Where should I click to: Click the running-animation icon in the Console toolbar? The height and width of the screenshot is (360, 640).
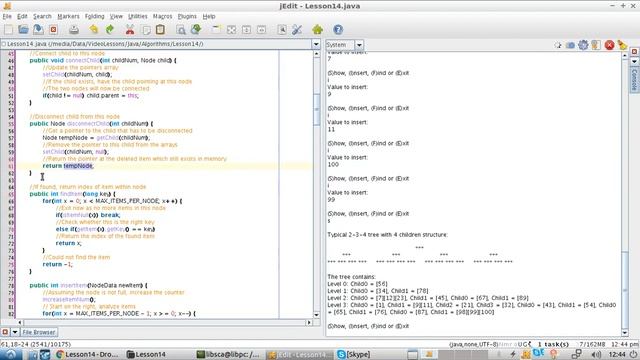(x=558, y=45)
